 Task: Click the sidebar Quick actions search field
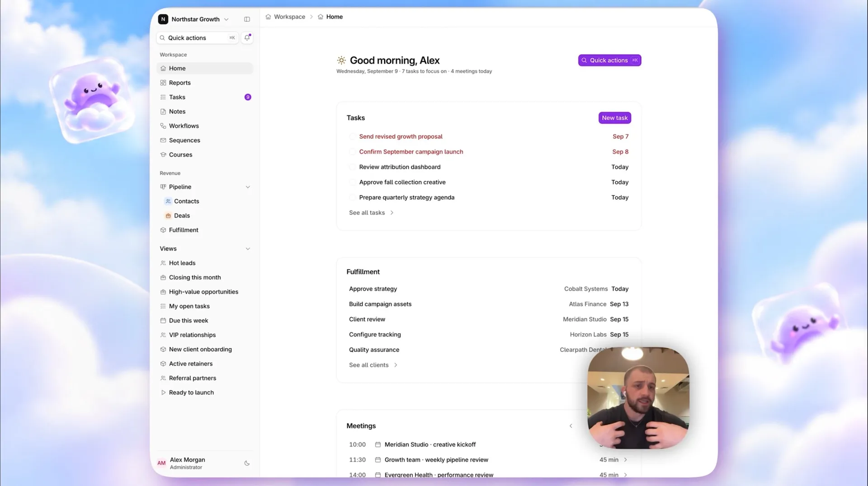pos(198,37)
